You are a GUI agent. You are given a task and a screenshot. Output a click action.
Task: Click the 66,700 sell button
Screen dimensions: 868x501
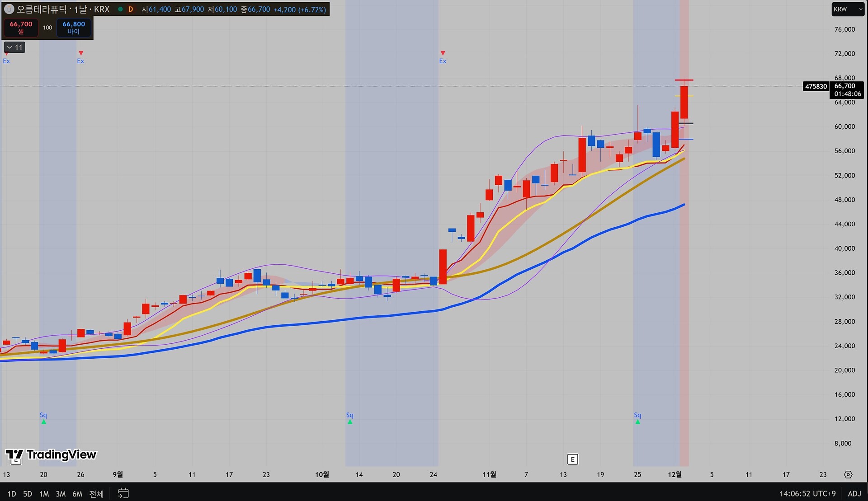coord(21,27)
